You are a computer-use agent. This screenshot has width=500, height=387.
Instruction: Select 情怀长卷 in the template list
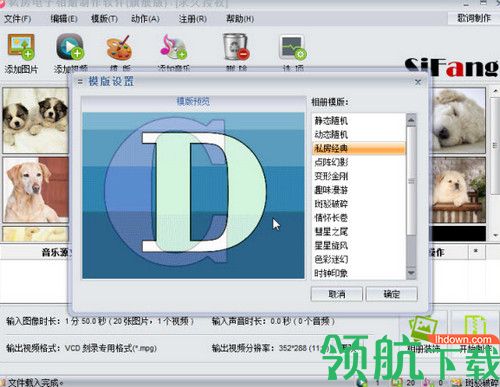359,218
